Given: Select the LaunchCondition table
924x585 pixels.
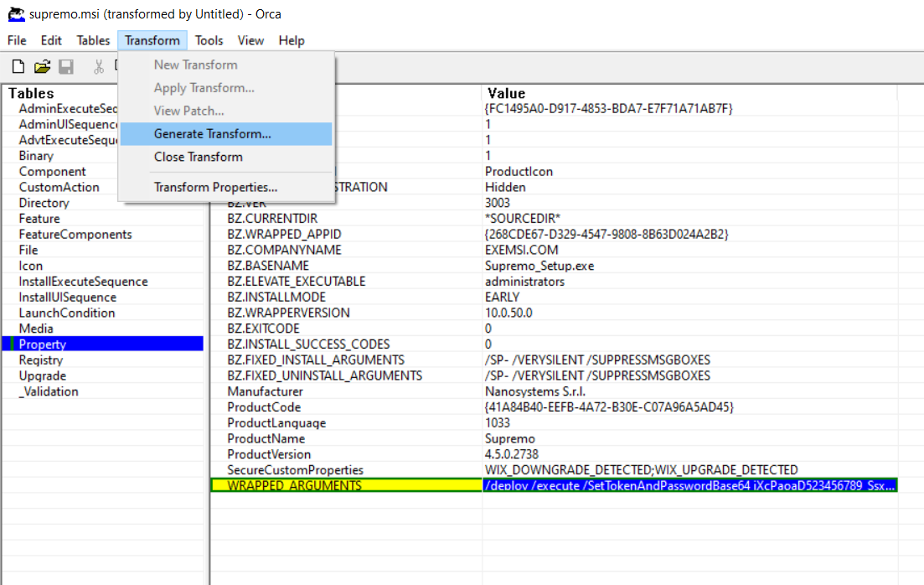Looking at the screenshot, I should click(66, 313).
